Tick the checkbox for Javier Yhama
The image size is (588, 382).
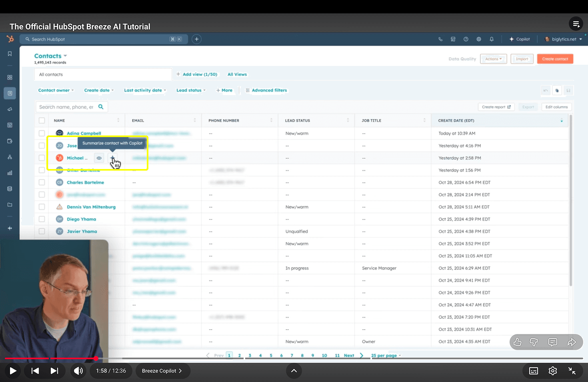[42, 231]
